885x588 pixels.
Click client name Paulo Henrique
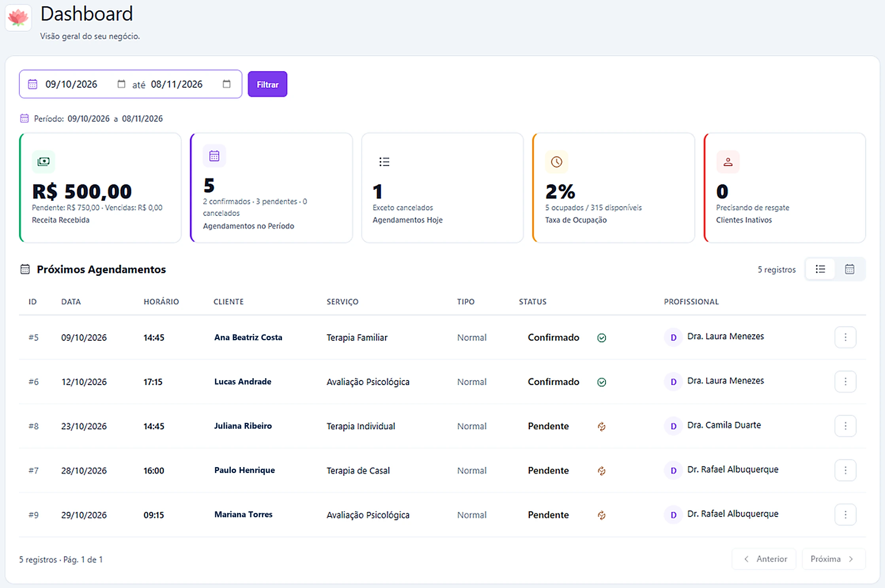(244, 470)
